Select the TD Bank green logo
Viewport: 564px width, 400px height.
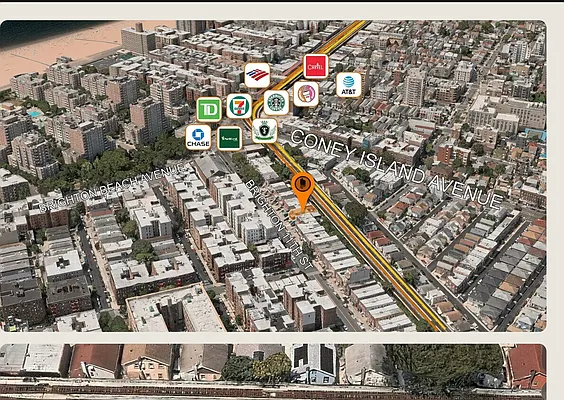(x=209, y=109)
